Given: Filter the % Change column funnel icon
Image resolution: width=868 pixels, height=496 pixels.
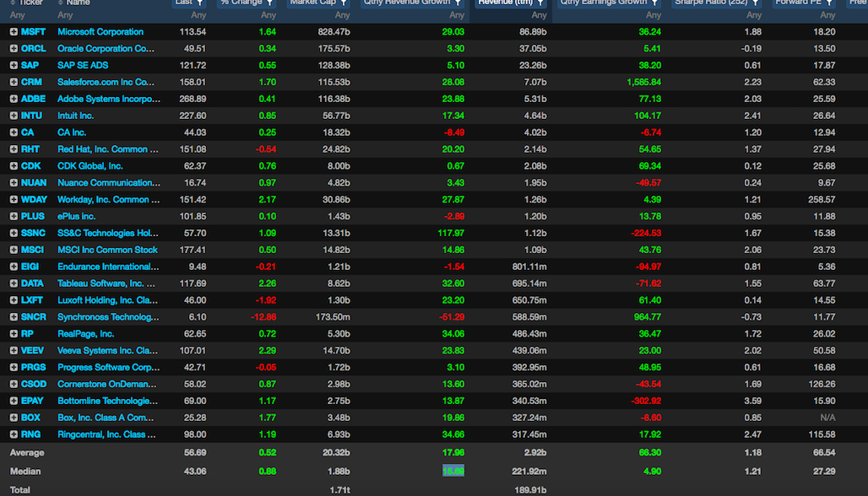Looking at the screenshot, I should coord(269,3).
